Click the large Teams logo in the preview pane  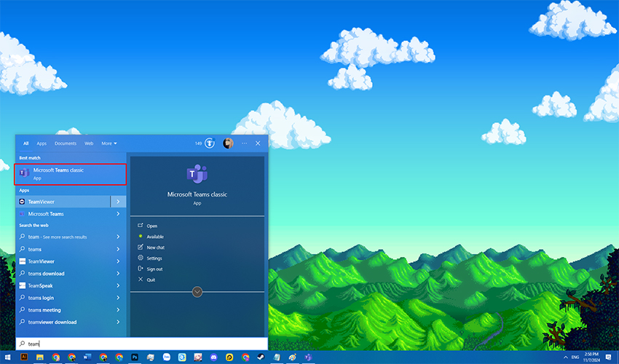coord(197,175)
